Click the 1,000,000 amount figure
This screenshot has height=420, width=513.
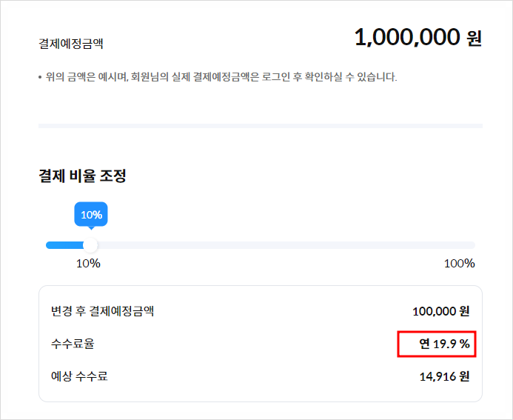pyautogui.click(x=407, y=37)
